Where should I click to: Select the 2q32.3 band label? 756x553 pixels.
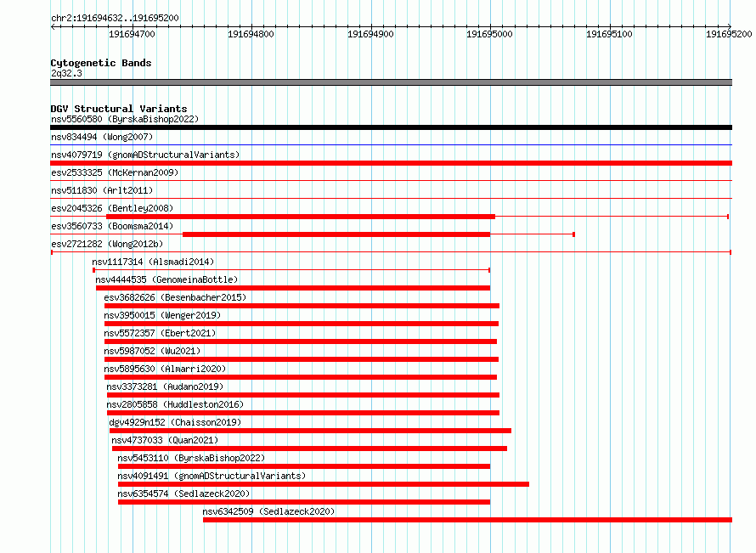coord(66,74)
